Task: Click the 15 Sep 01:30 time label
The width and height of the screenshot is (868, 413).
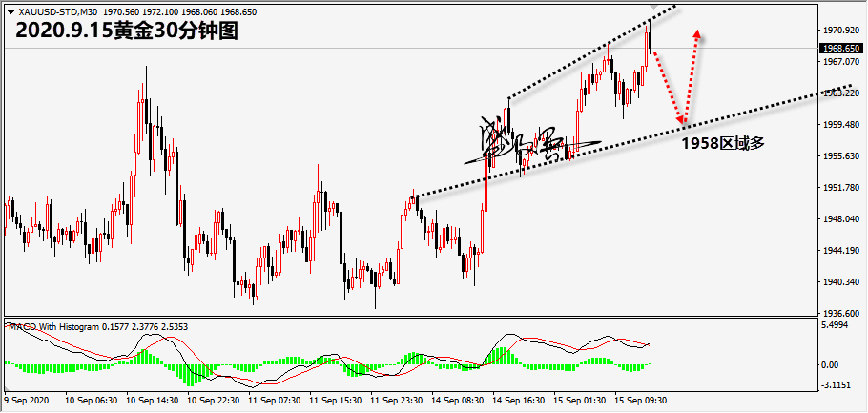Action: click(580, 401)
